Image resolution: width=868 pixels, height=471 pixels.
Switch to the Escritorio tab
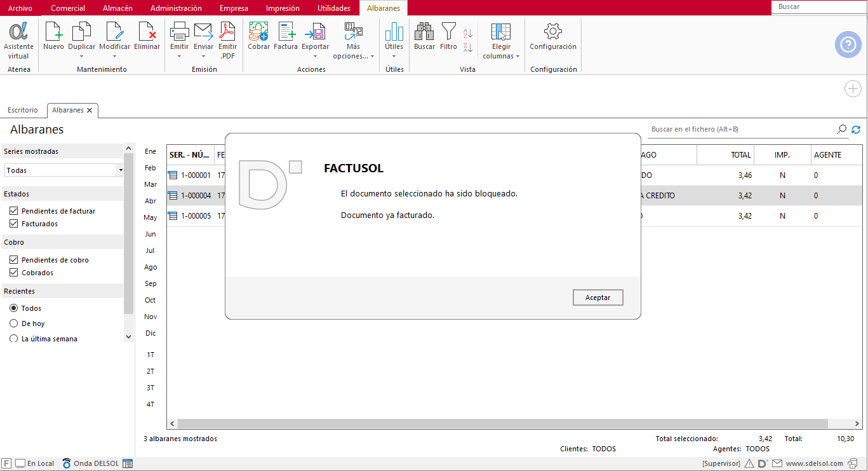(x=23, y=111)
